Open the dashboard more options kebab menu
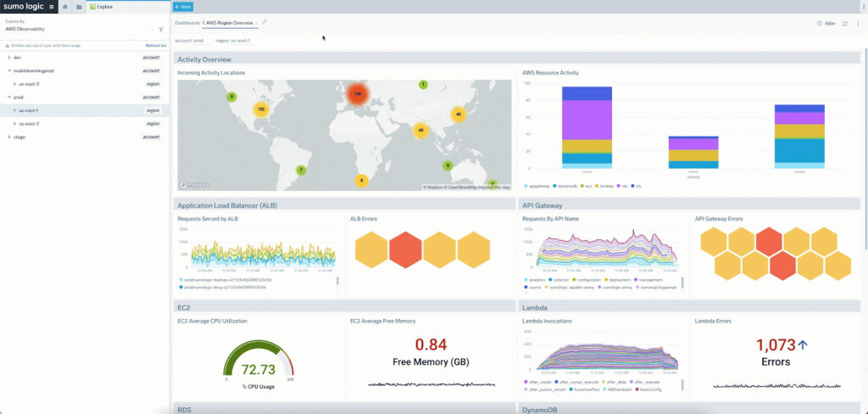The width and height of the screenshot is (868, 414). 858,24
